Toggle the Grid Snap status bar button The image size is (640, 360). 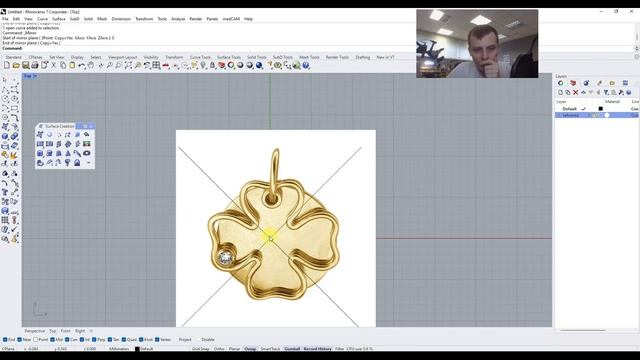pos(200,349)
